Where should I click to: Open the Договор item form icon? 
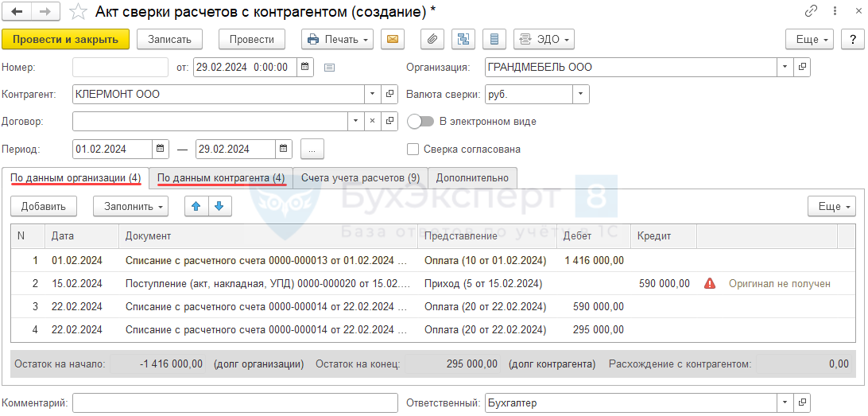[389, 121]
